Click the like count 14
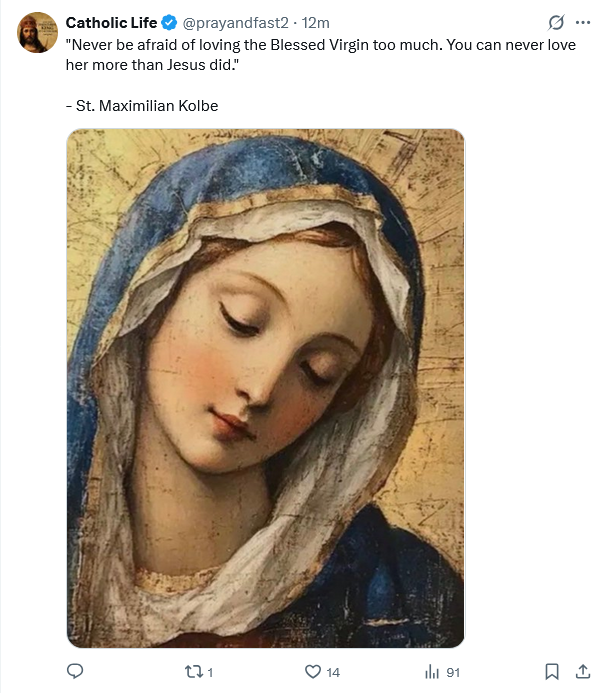The height and width of the screenshot is (693, 608). point(333,672)
